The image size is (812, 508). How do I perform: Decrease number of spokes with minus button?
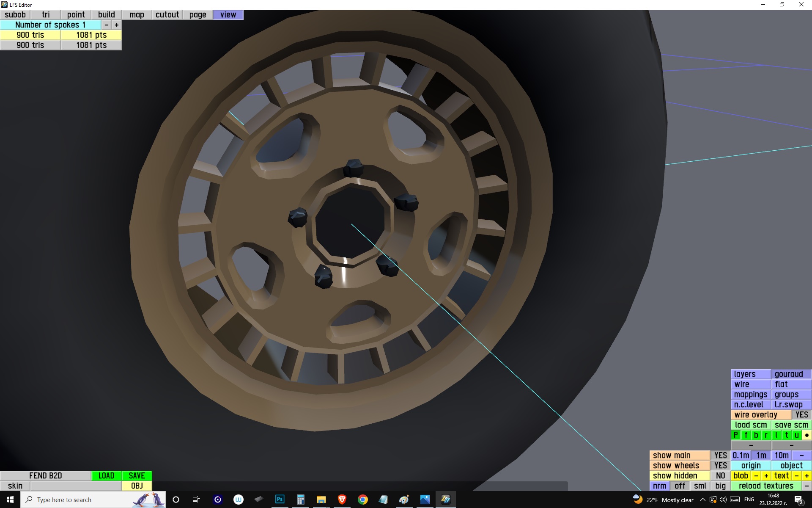click(107, 25)
